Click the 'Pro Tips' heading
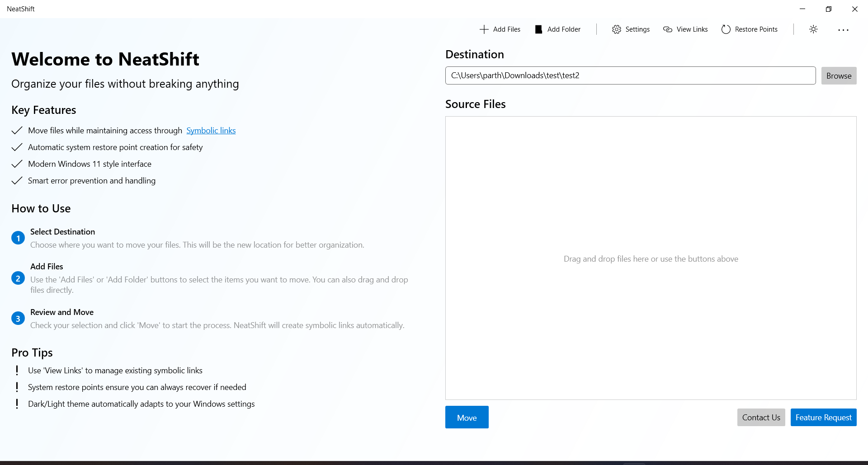Screen dimensions: 868x465 point(32,352)
